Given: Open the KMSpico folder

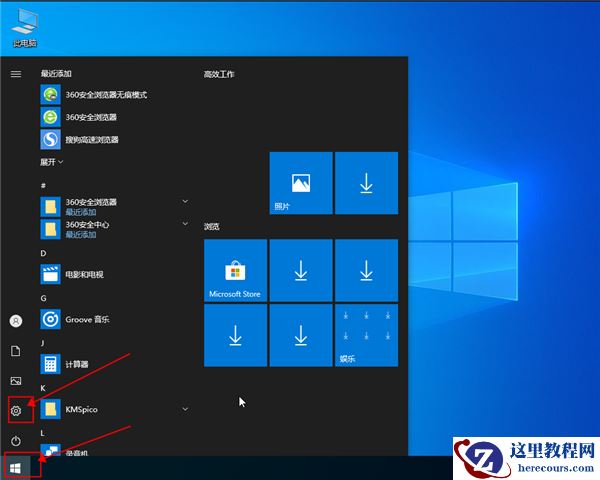Looking at the screenshot, I should (115, 409).
